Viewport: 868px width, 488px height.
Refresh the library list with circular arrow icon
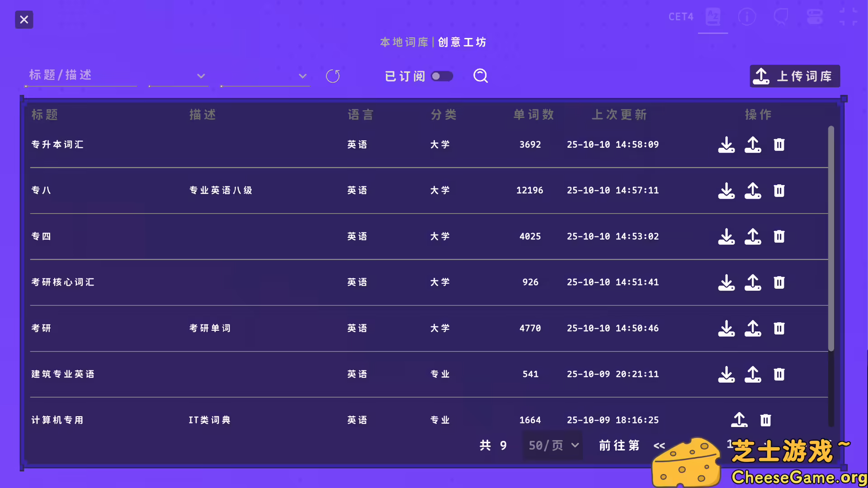tap(333, 76)
